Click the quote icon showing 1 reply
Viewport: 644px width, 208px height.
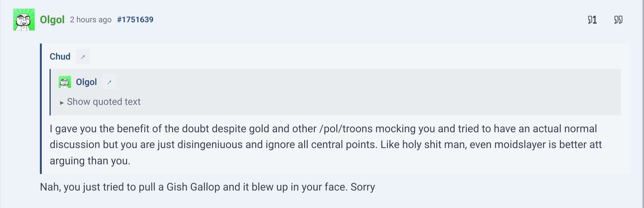(592, 20)
